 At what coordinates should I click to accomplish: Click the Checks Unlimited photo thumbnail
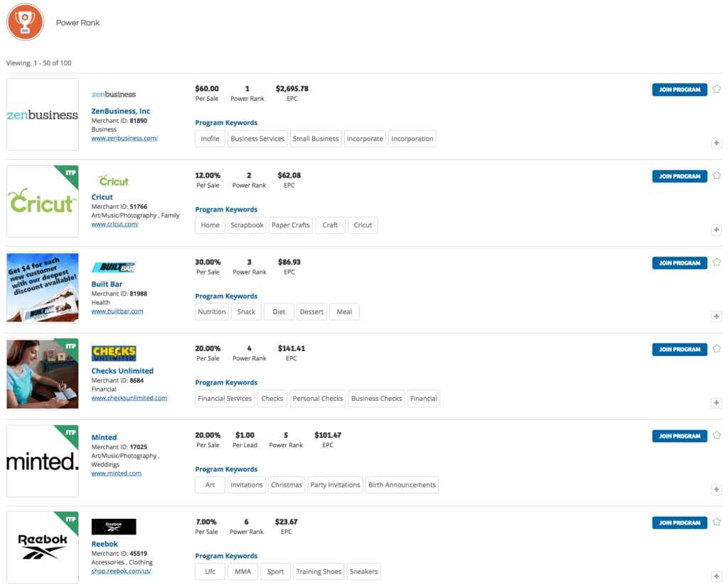43,374
